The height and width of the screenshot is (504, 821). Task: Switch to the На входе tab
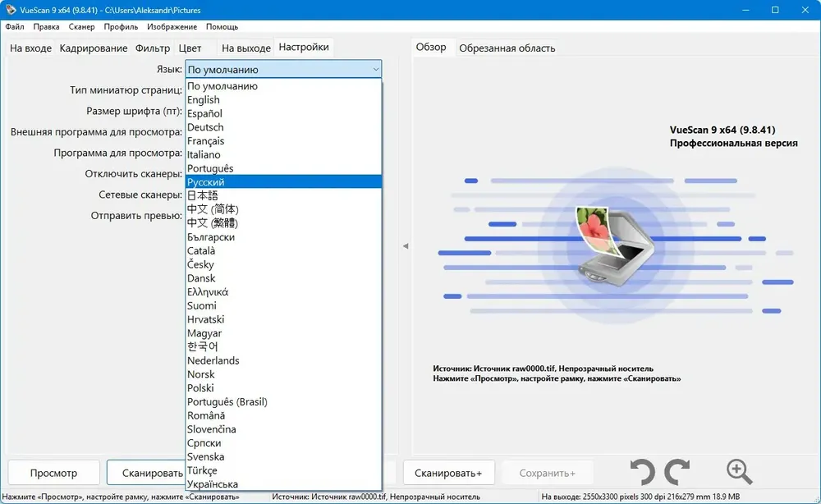click(31, 48)
